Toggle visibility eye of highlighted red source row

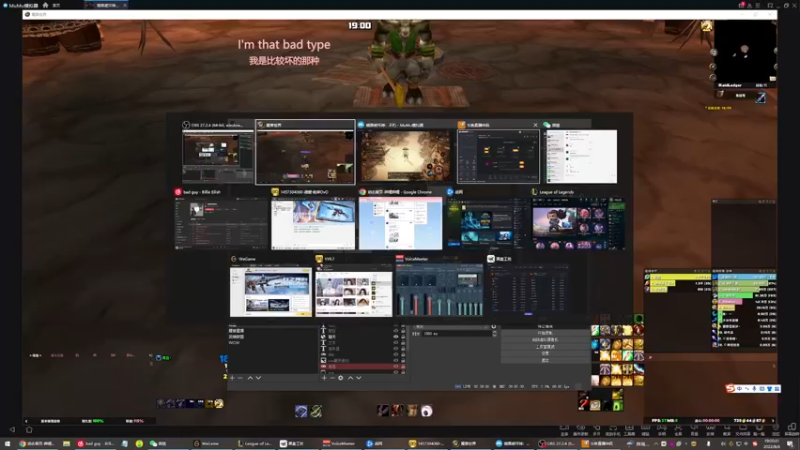(396, 366)
